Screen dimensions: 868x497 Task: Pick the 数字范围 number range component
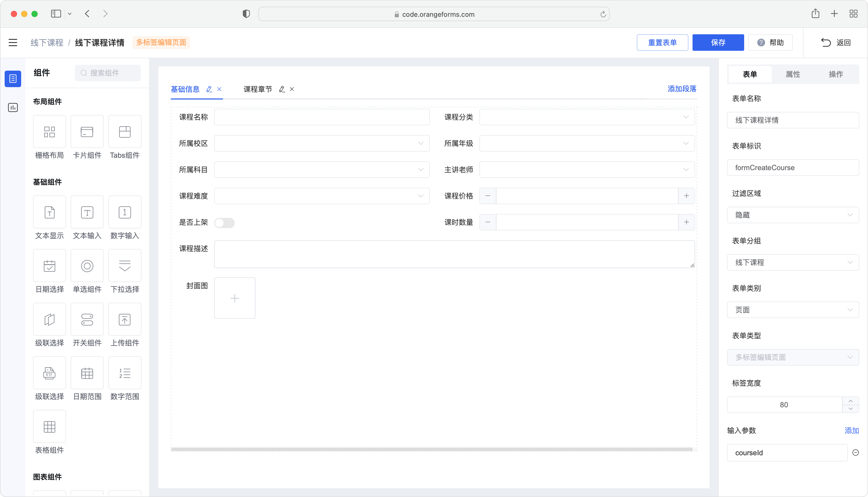(x=125, y=373)
